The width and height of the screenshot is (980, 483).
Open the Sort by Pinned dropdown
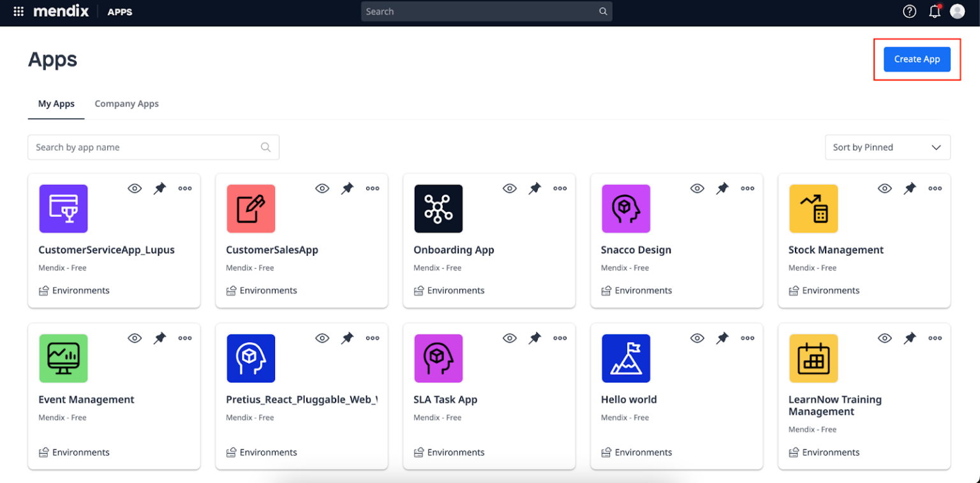[887, 147]
